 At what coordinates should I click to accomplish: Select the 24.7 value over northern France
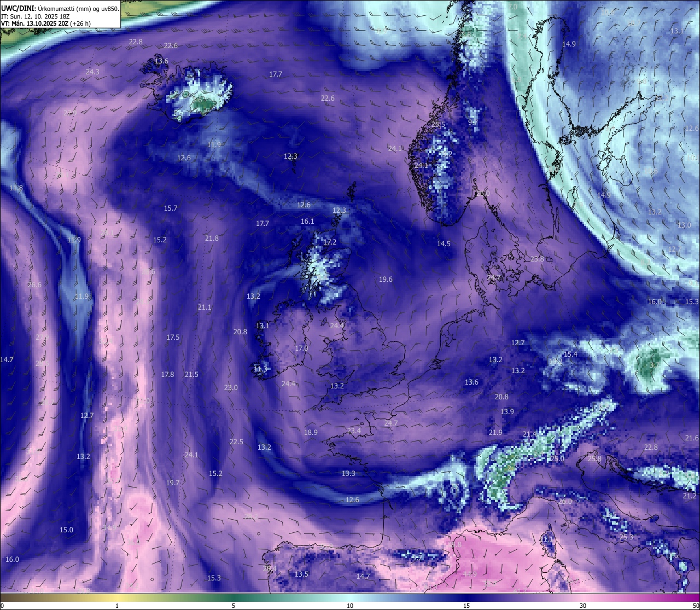(391, 423)
